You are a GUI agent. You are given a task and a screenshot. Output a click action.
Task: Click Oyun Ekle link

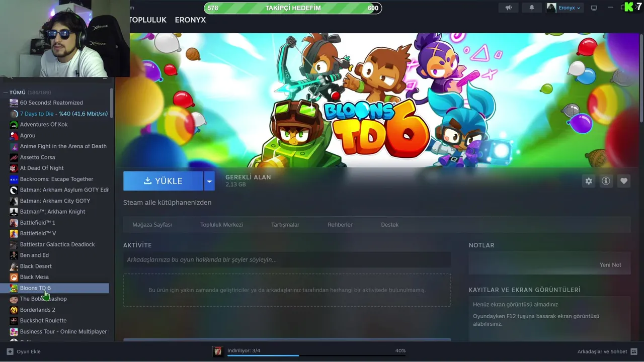click(28, 351)
